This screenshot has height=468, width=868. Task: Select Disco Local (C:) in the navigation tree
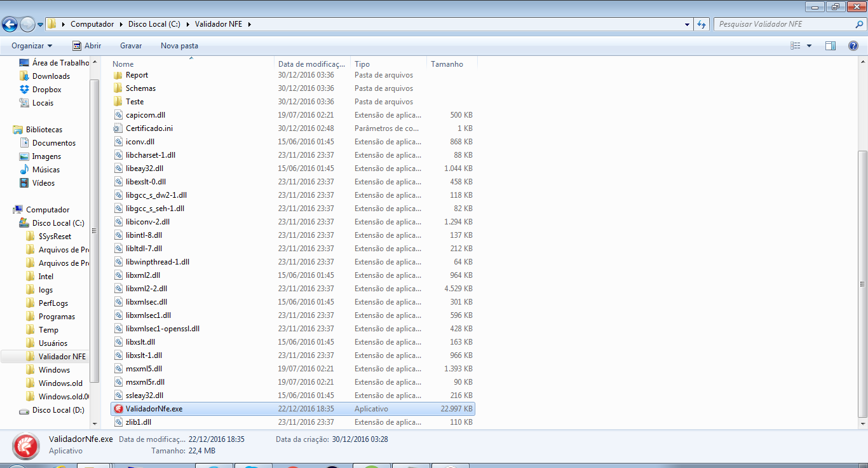click(58, 223)
